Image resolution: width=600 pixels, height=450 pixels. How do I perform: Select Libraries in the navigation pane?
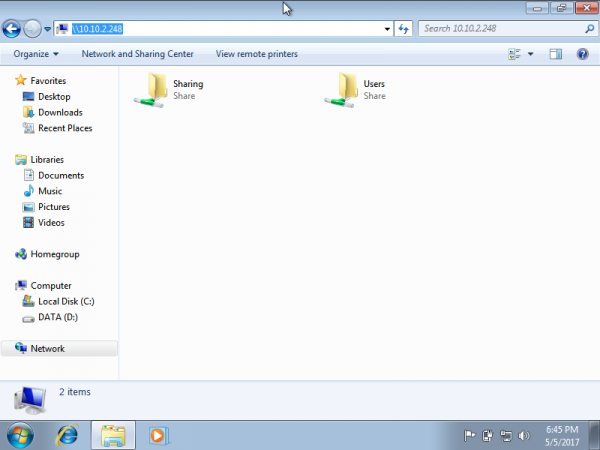(x=47, y=159)
